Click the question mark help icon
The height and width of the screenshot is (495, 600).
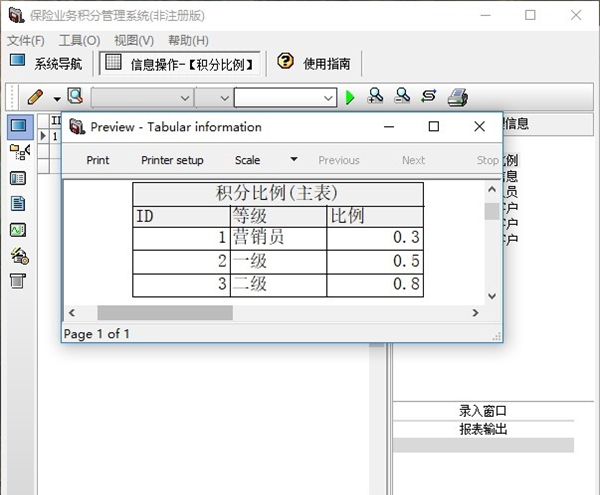tap(285, 61)
